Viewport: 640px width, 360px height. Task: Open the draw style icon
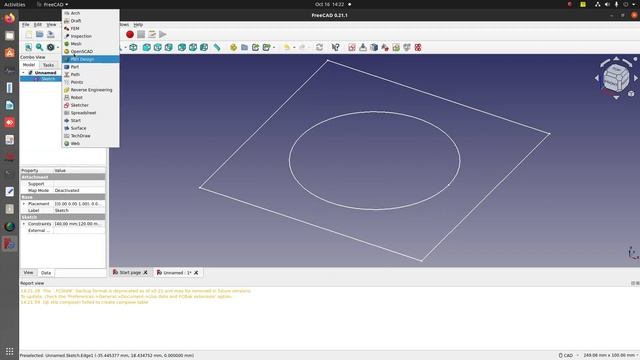[x=51, y=47]
